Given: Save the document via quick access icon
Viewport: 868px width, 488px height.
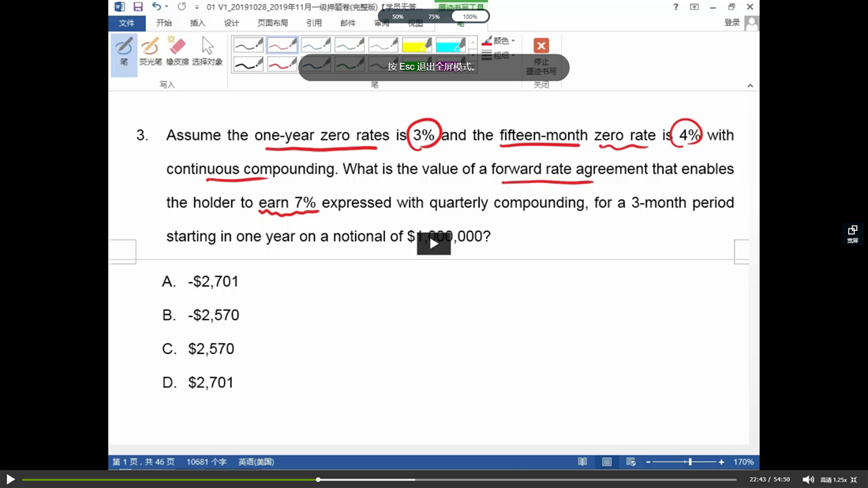Looking at the screenshot, I should [x=138, y=6].
